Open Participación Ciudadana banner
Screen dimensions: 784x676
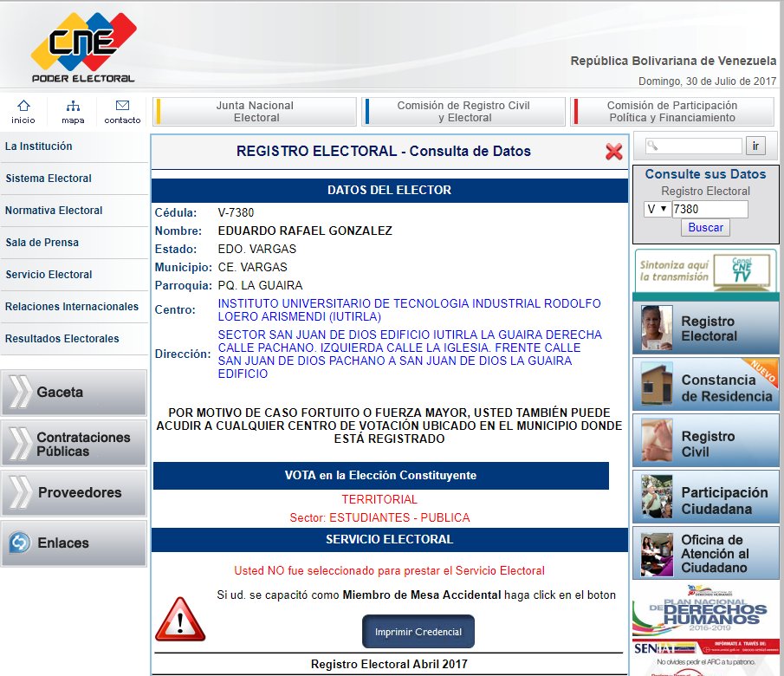coord(706,497)
